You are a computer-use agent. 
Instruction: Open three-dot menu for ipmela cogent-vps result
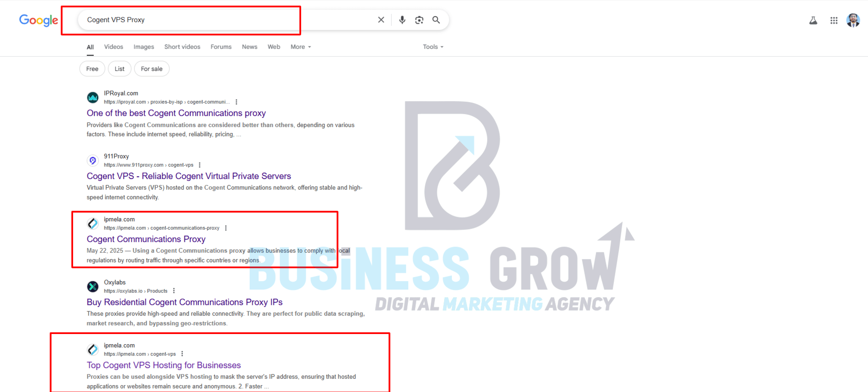click(182, 354)
